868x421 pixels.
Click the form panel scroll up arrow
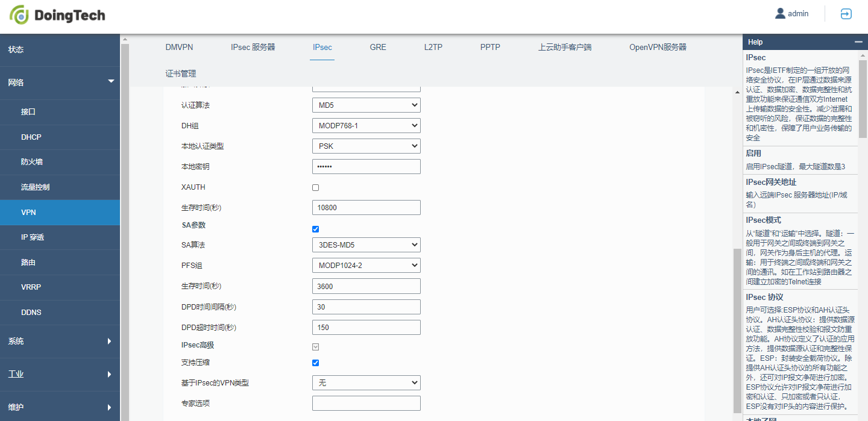[x=737, y=92]
